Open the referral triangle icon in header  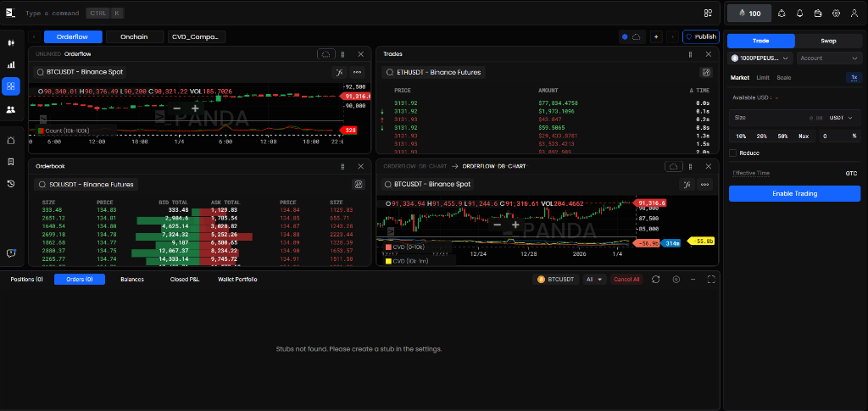782,14
